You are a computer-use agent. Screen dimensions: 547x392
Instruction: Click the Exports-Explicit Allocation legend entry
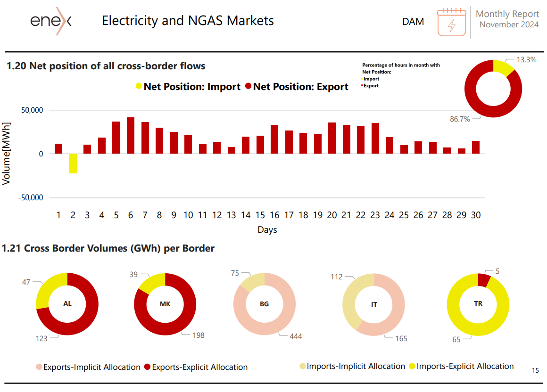click(x=196, y=367)
